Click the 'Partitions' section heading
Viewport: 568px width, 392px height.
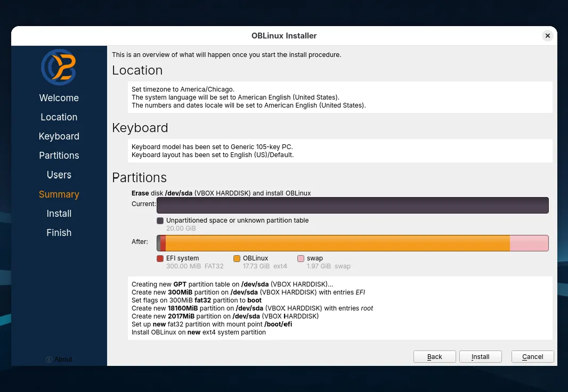[x=139, y=177]
